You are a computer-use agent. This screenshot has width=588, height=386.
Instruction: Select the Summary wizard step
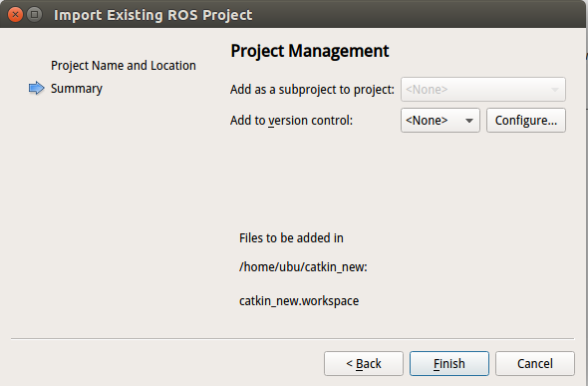click(x=77, y=89)
